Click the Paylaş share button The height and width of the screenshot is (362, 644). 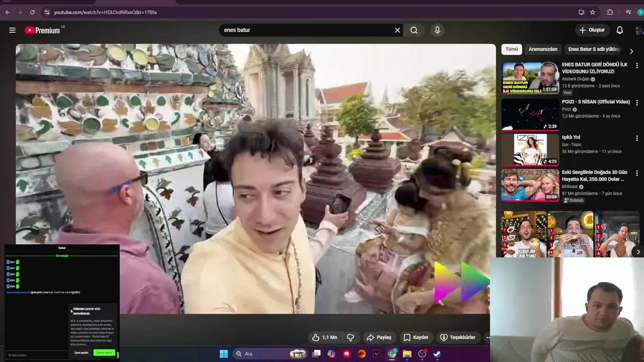click(x=379, y=337)
